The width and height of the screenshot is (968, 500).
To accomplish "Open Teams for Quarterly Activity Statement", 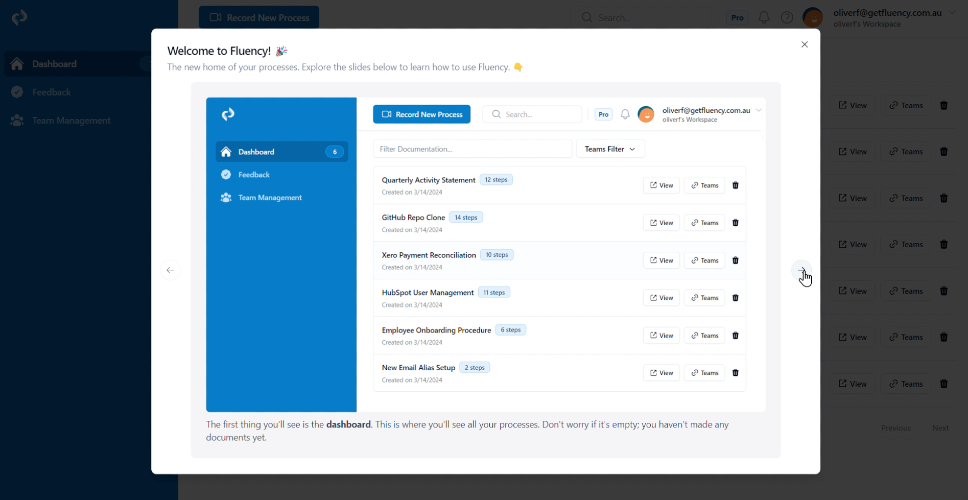I will tap(704, 185).
